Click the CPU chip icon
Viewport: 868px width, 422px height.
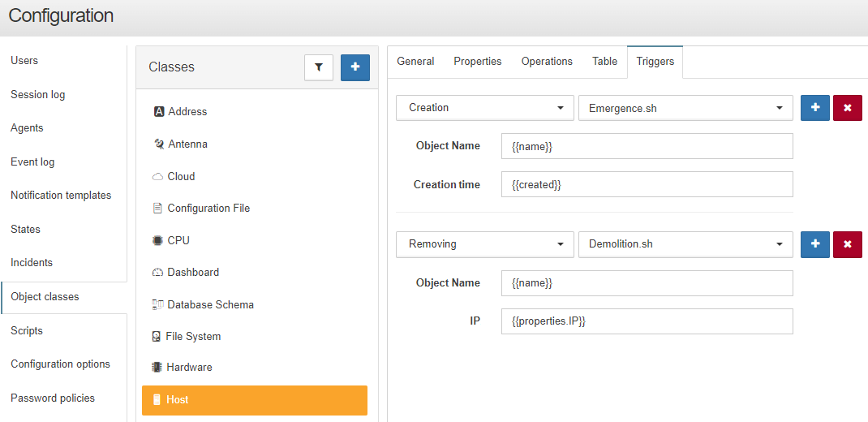point(157,240)
